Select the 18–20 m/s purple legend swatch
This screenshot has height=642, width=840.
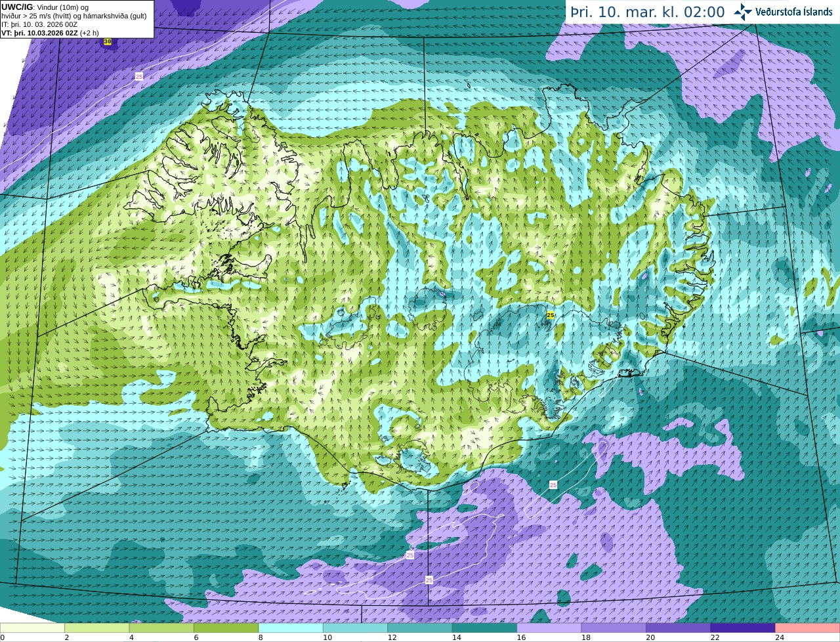tap(614, 628)
